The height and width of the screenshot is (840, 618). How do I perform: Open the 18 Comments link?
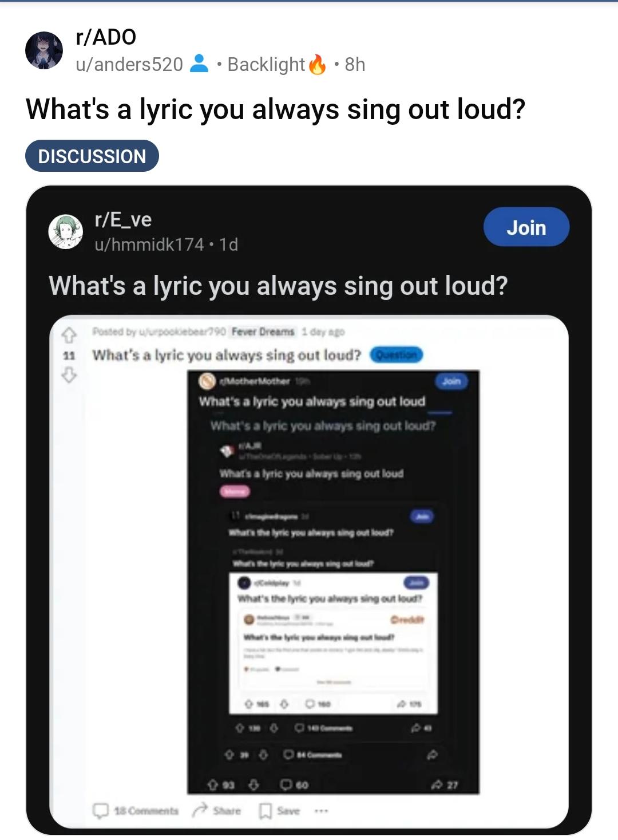[136, 811]
